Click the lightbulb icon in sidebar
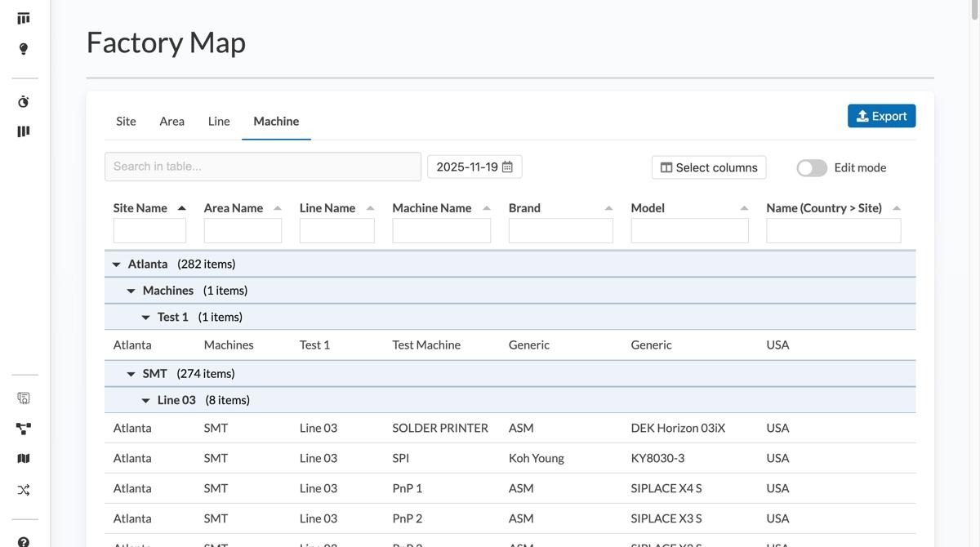Image resolution: width=980 pixels, height=547 pixels. [24, 49]
